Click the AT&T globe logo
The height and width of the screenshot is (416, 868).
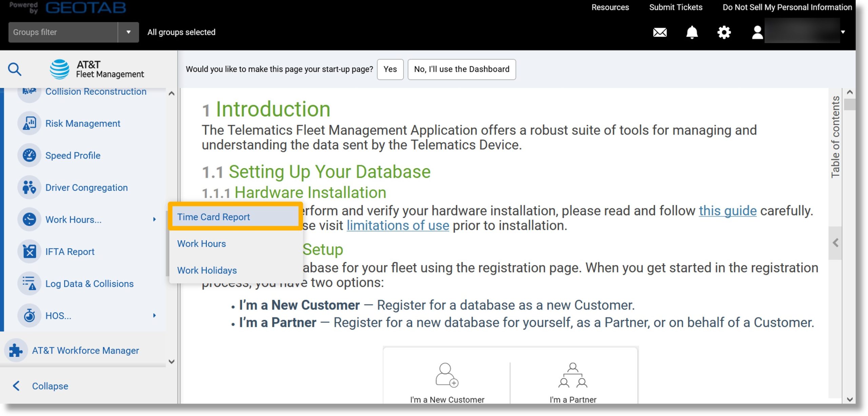60,69
